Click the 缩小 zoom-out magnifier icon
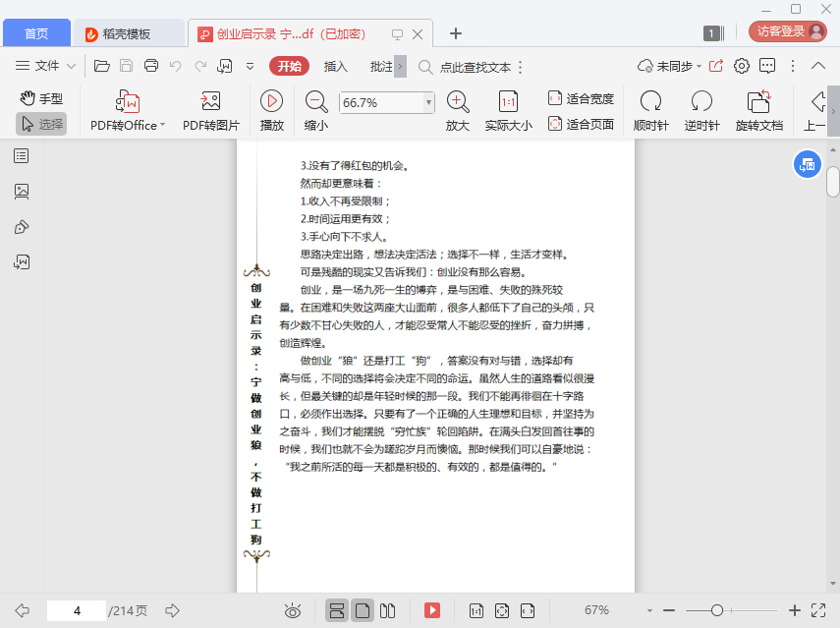 click(316, 101)
